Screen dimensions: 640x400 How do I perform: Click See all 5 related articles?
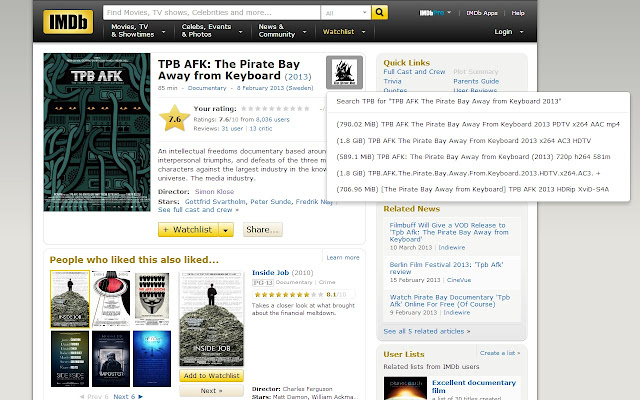tap(427, 331)
